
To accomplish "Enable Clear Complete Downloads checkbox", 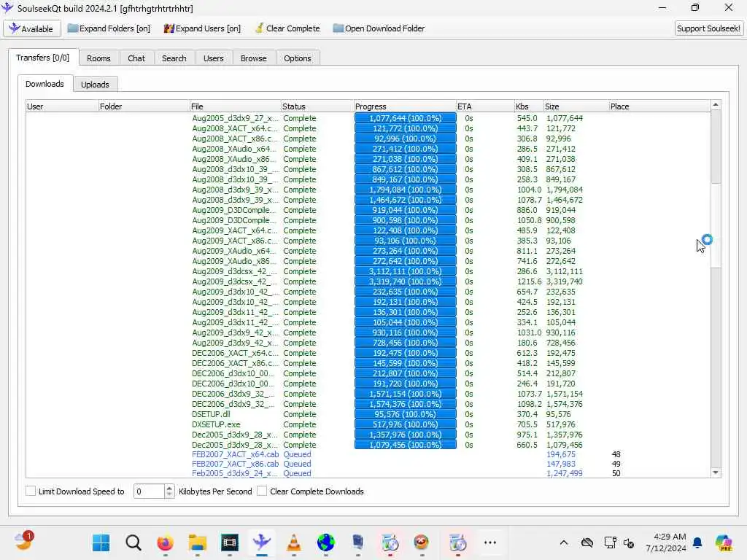I will pyautogui.click(x=262, y=491).
